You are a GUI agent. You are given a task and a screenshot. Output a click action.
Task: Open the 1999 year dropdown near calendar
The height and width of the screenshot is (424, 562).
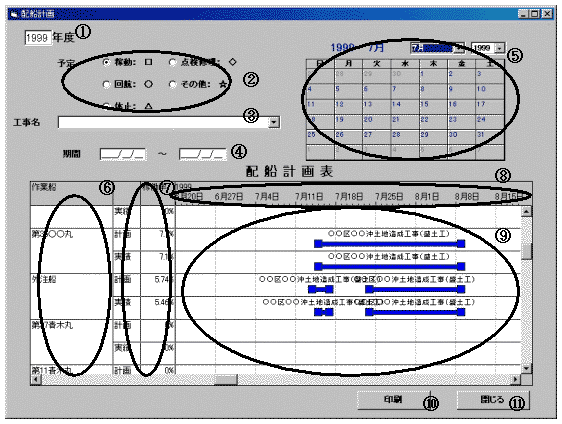tap(500, 48)
